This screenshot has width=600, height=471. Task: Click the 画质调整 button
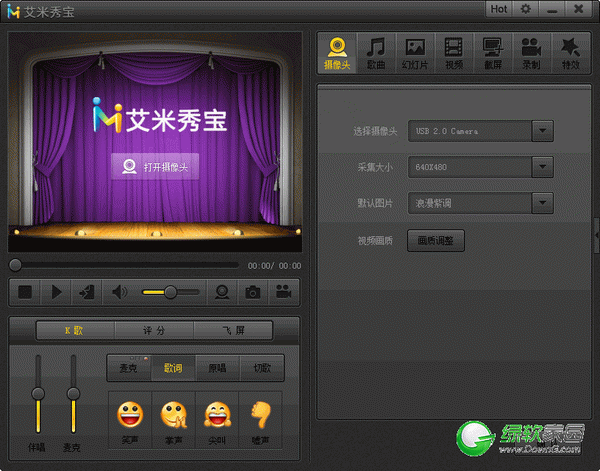click(436, 240)
